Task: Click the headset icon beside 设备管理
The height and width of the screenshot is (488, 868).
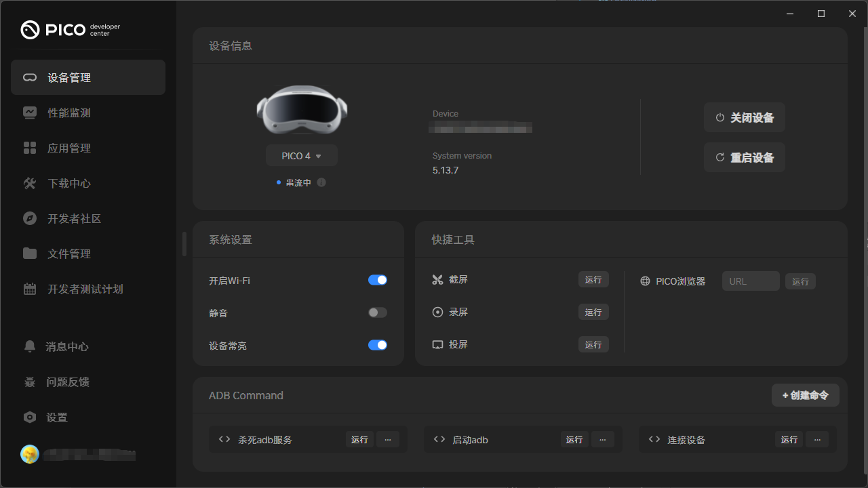Action: 30,78
